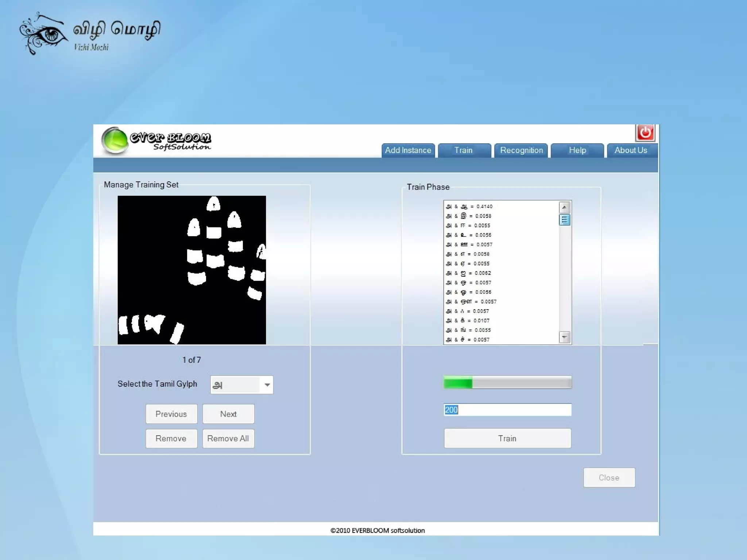The image size is (747, 560).
Task: Click the wide Train button
Action: pos(507,438)
